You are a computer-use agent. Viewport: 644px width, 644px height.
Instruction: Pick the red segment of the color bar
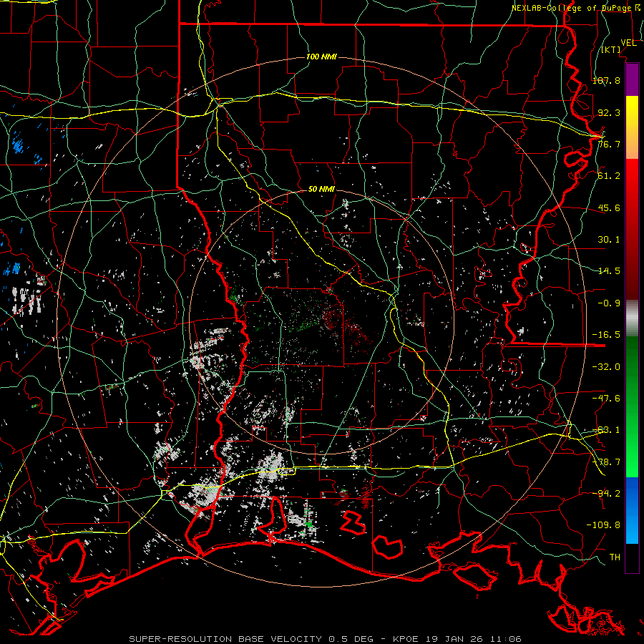[632, 229]
